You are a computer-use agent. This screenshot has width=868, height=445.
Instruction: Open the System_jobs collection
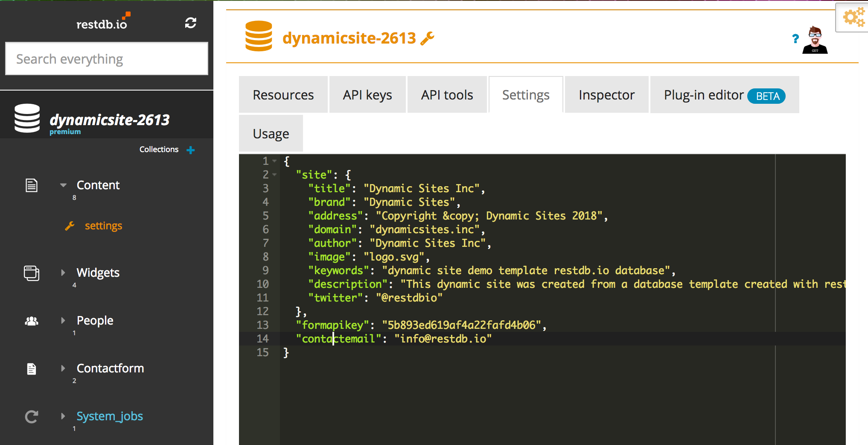(110, 416)
